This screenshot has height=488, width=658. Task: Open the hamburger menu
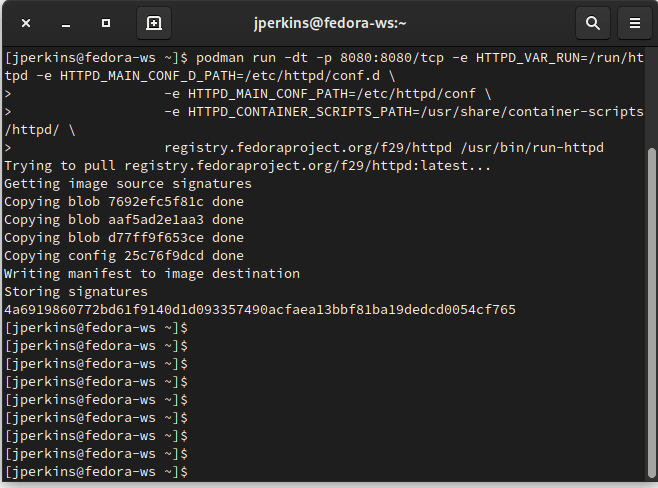(634, 23)
